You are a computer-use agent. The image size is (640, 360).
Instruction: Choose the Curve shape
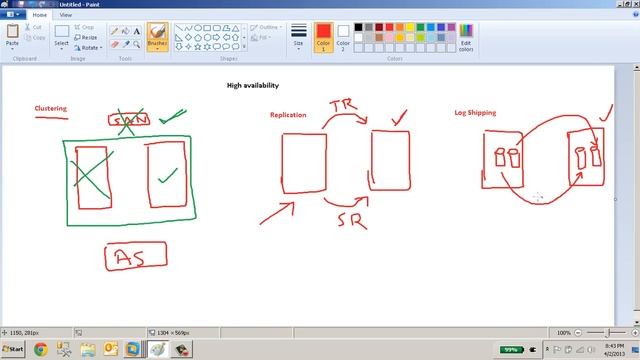point(188,28)
